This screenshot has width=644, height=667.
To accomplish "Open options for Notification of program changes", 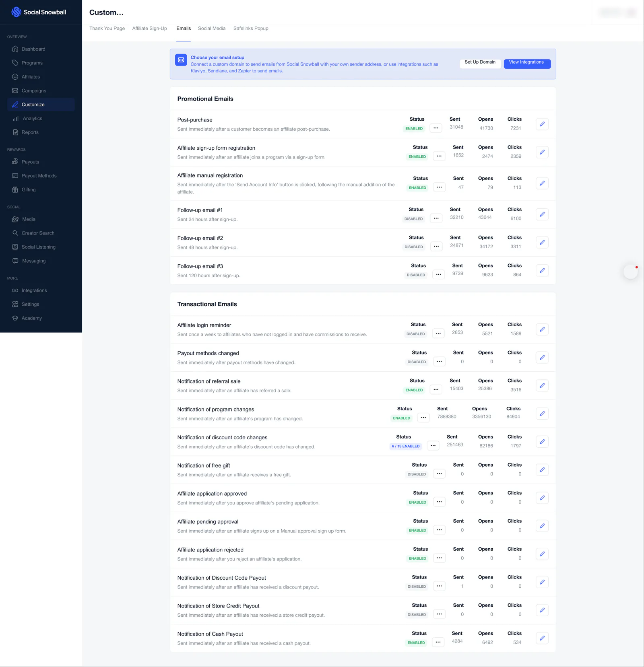I will pos(423,418).
